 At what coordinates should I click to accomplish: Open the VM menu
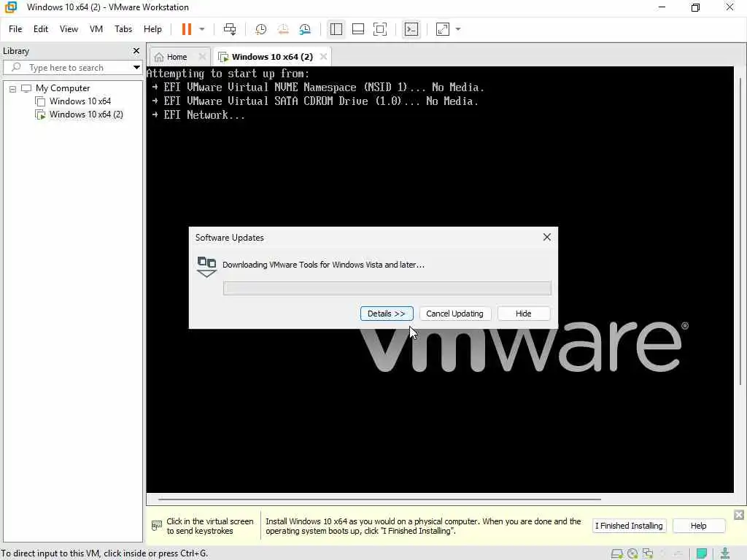[96, 29]
